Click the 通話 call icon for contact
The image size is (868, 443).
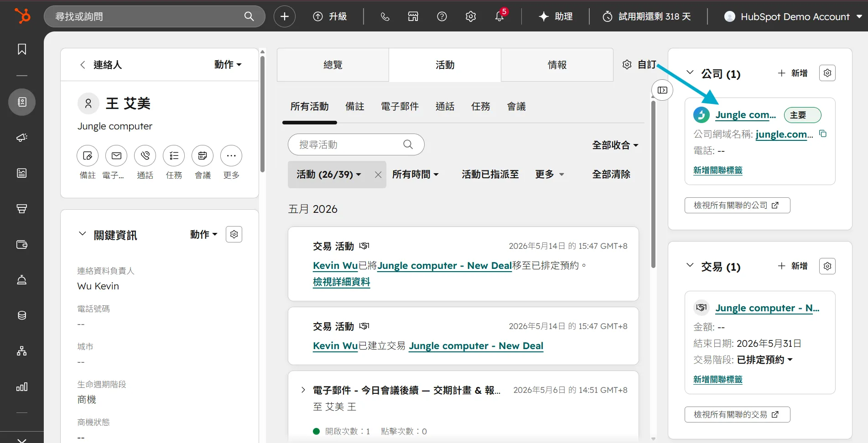point(145,156)
